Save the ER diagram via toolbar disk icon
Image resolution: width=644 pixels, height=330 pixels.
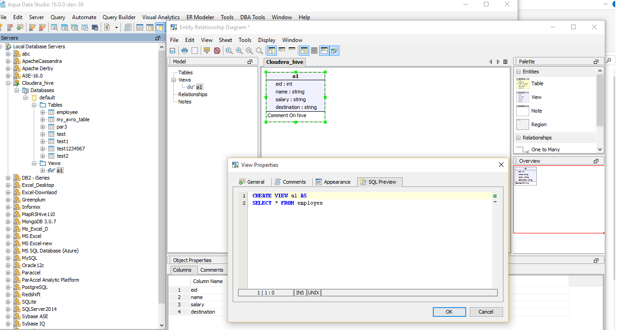point(173,51)
